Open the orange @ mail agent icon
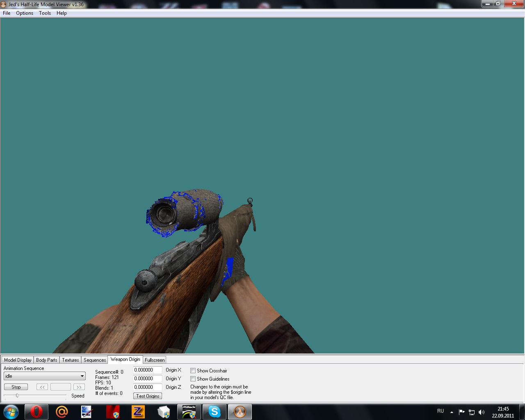Screen dimensions: 525x420 (62, 411)
